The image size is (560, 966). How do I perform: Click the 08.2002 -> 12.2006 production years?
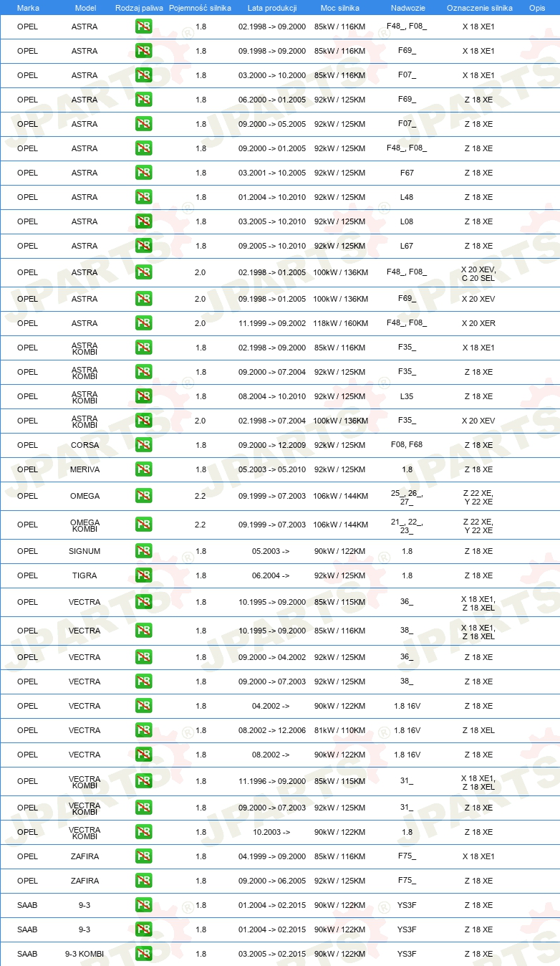(x=272, y=730)
